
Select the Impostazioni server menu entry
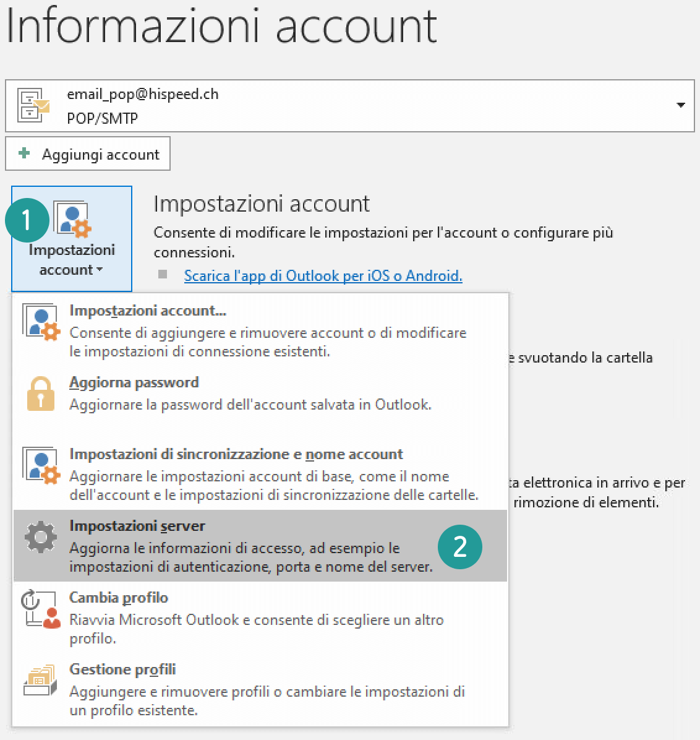pyautogui.click(x=260, y=546)
